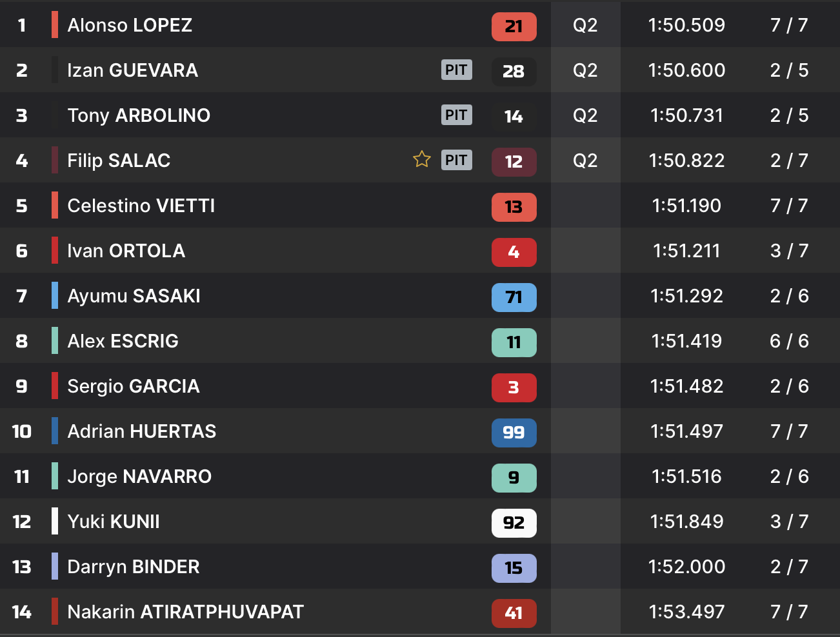840x637 pixels.
Task: Click the blue team color bar for Adrian HUERTAS
Action: point(55,431)
